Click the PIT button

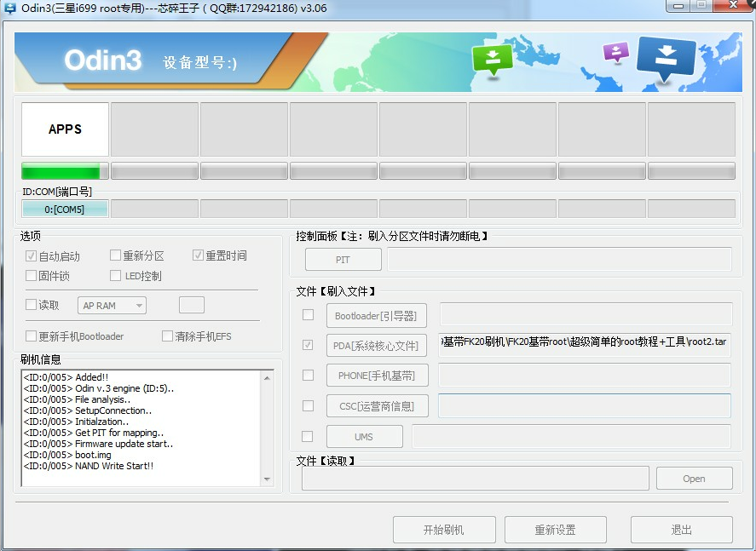click(343, 260)
